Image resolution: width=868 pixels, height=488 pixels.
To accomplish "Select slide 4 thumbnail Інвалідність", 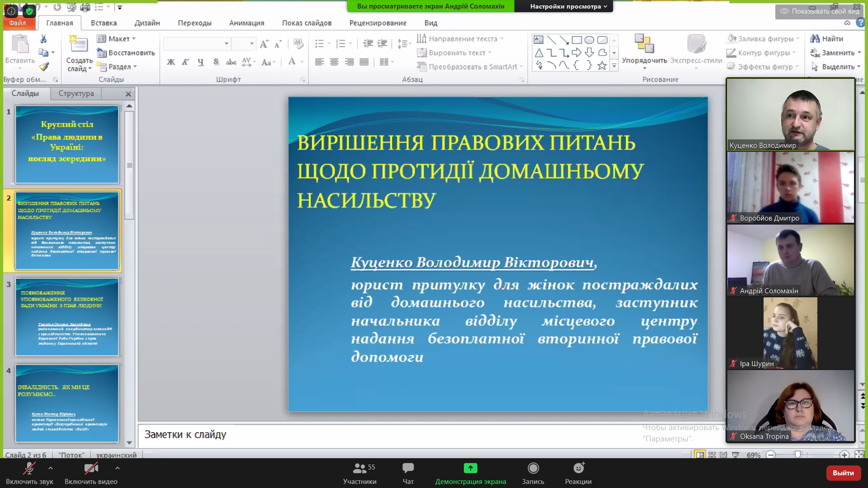I will 67,404.
